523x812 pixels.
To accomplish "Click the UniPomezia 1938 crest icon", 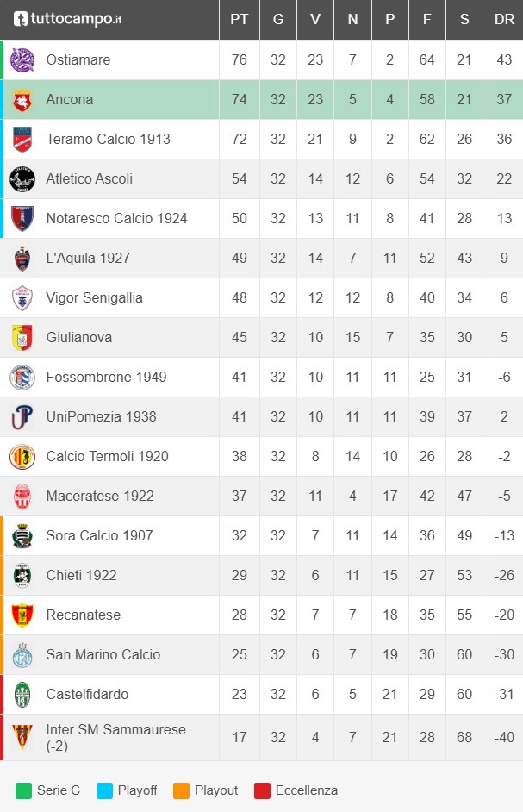I will (x=22, y=417).
